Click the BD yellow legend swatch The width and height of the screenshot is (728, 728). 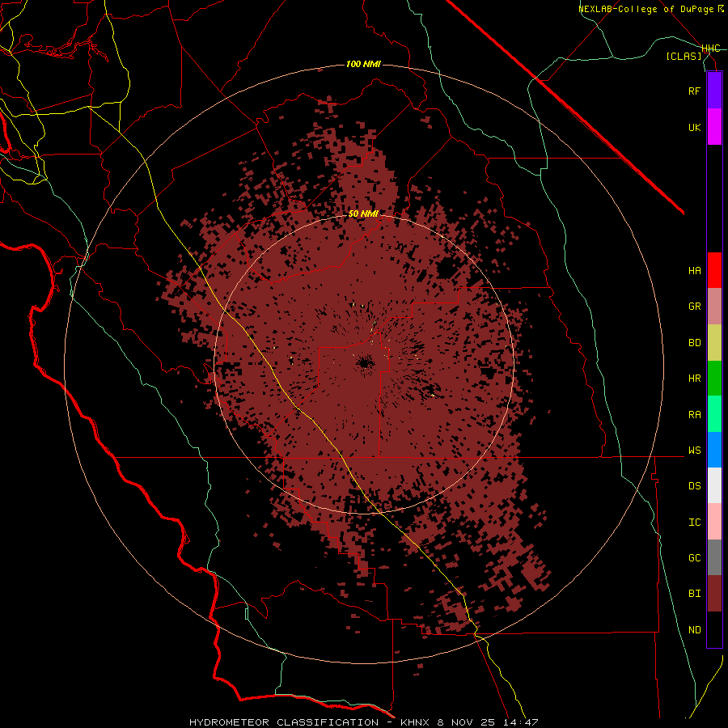click(714, 343)
